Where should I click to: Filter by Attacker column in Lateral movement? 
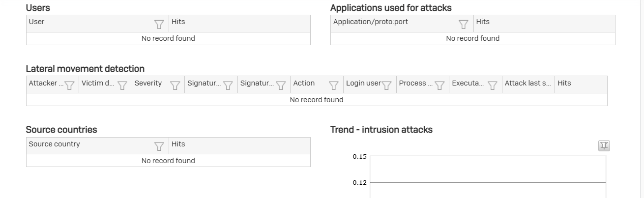click(x=69, y=85)
